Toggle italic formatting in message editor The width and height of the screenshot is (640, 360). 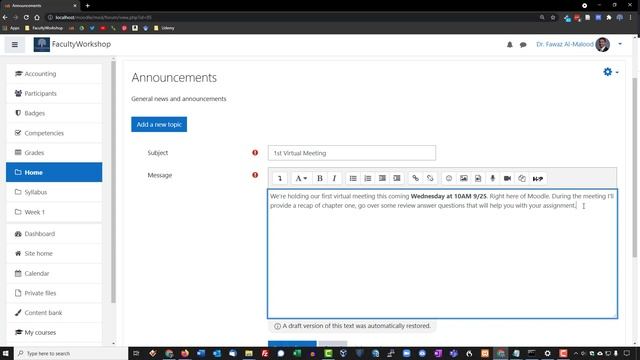pos(334,178)
